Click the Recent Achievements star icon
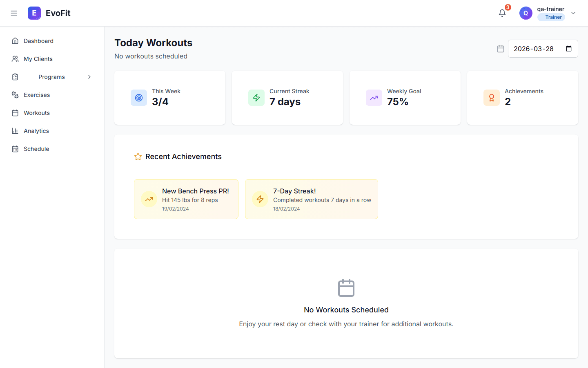 tap(138, 156)
